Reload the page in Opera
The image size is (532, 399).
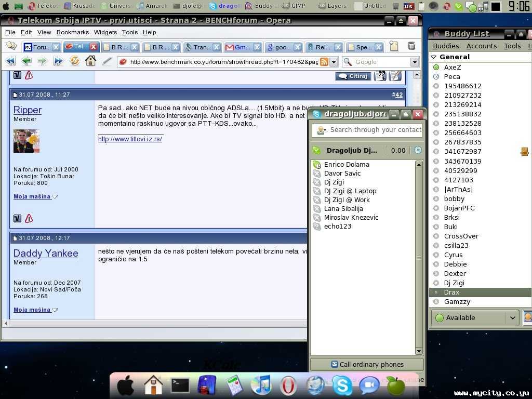(x=75, y=61)
